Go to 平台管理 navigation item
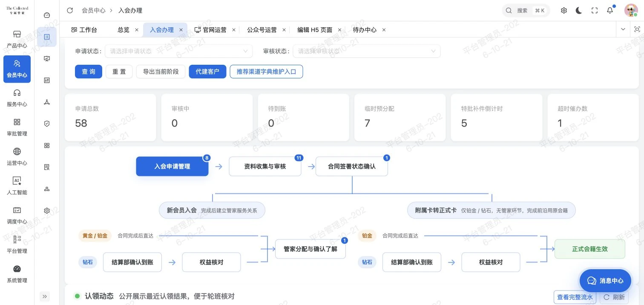 (x=17, y=245)
